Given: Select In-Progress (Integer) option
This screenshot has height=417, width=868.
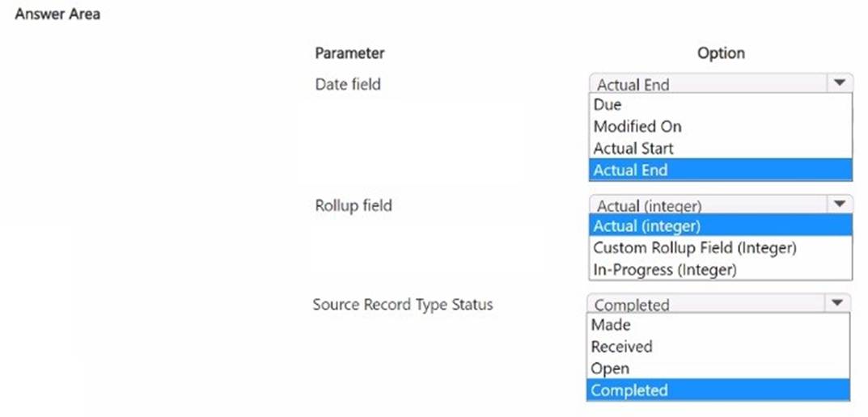Looking at the screenshot, I should (x=665, y=269).
